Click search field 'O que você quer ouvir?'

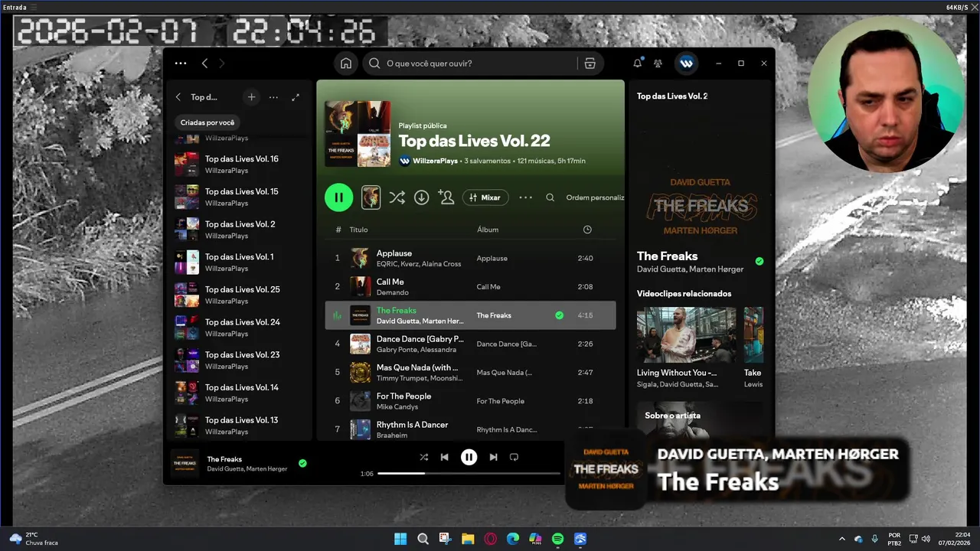coord(469,64)
